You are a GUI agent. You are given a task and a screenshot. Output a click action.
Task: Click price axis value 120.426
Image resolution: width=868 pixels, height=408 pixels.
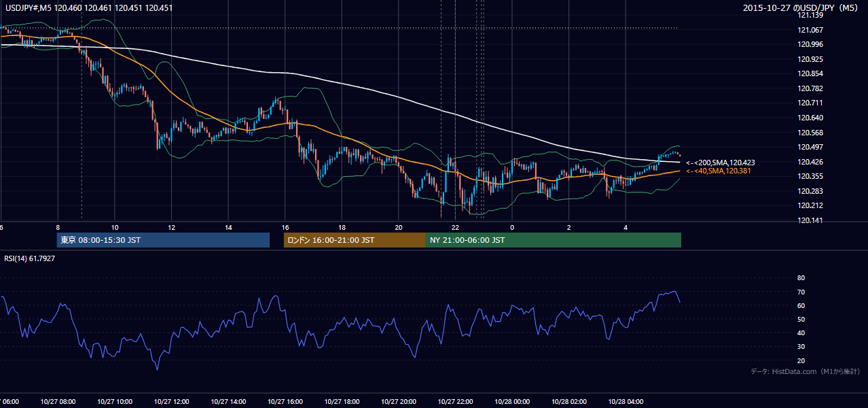coord(810,162)
